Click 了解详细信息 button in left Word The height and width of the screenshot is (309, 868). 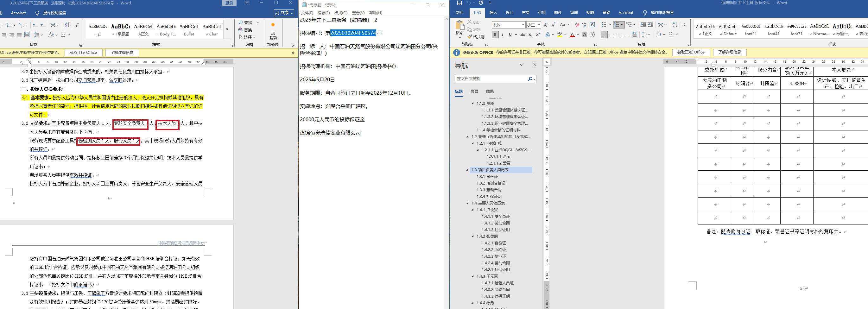pos(122,52)
